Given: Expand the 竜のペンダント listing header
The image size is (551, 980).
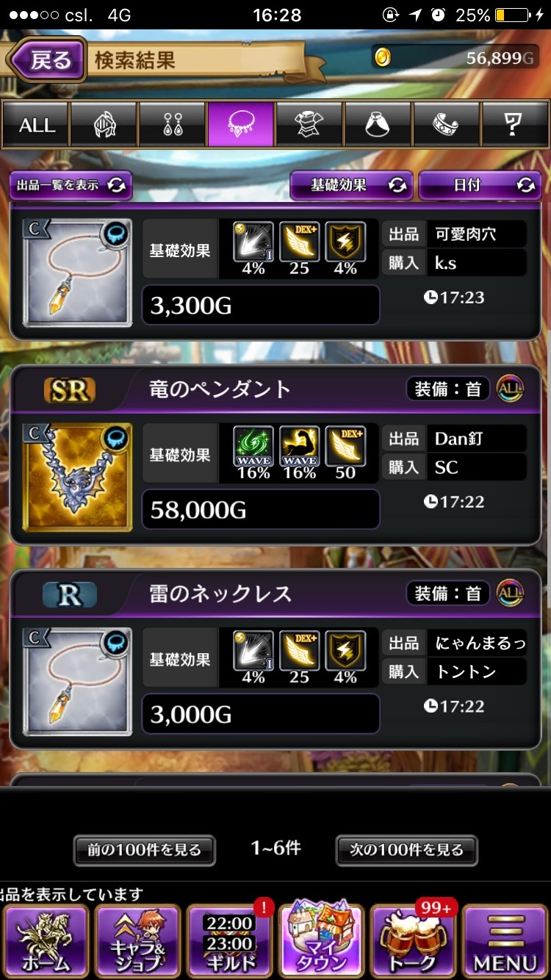Looking at the screenshot, I should (275, 389).
